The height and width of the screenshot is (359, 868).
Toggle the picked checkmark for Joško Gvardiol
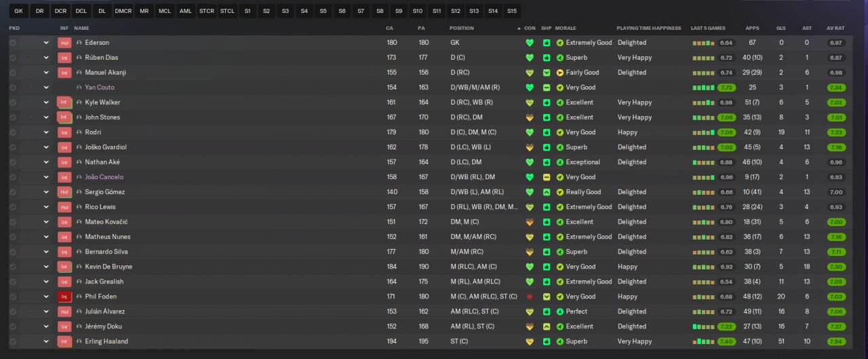pyautogui.click(x=13, y=147)
